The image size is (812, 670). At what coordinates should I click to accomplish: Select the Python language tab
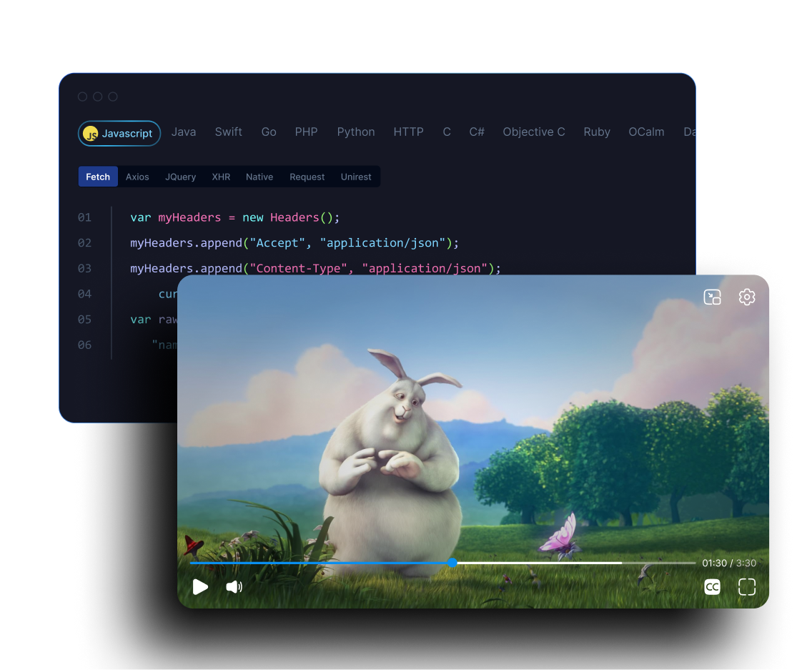tap(356, 132)
